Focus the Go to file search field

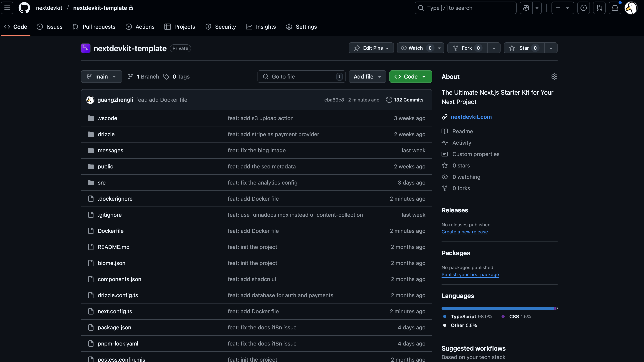[300, 77]
